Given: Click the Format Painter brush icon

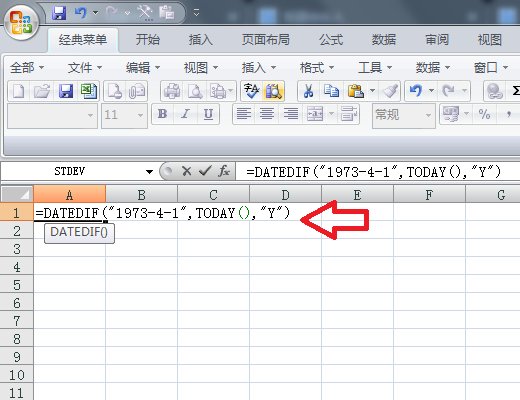Looking at the screenshot, I should (390, 91).
